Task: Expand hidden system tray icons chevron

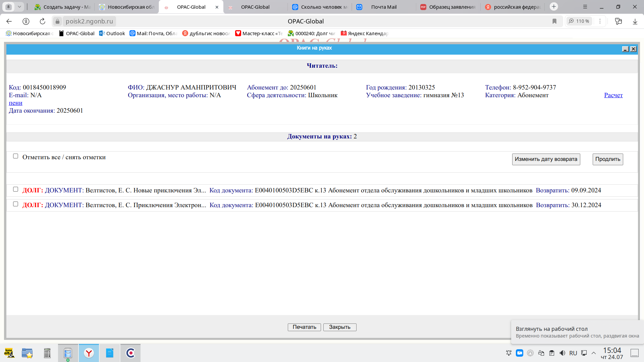Action: tap(594, 353)
